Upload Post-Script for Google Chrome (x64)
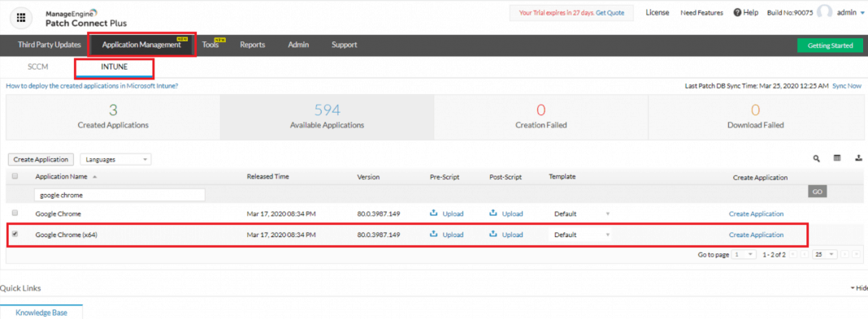The image size is (868, 319). coord(506,235)
